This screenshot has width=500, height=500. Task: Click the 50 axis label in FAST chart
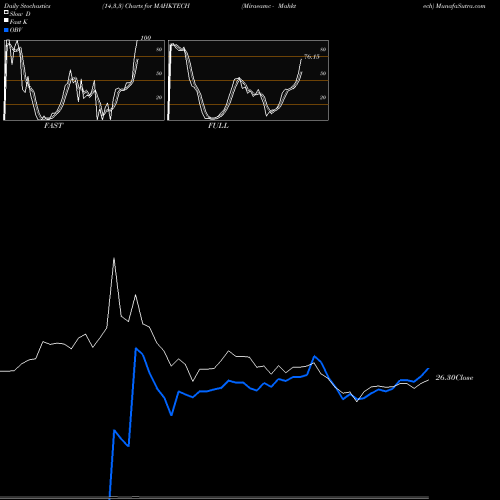coord(159,74)
